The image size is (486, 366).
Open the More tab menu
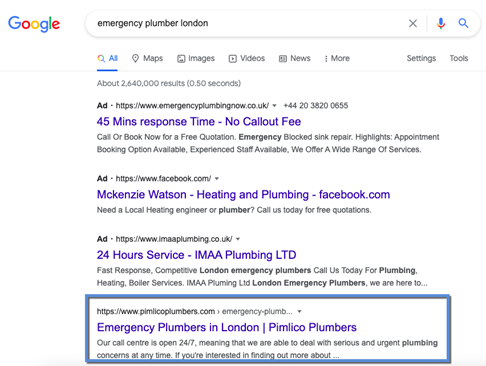(337, 58)
